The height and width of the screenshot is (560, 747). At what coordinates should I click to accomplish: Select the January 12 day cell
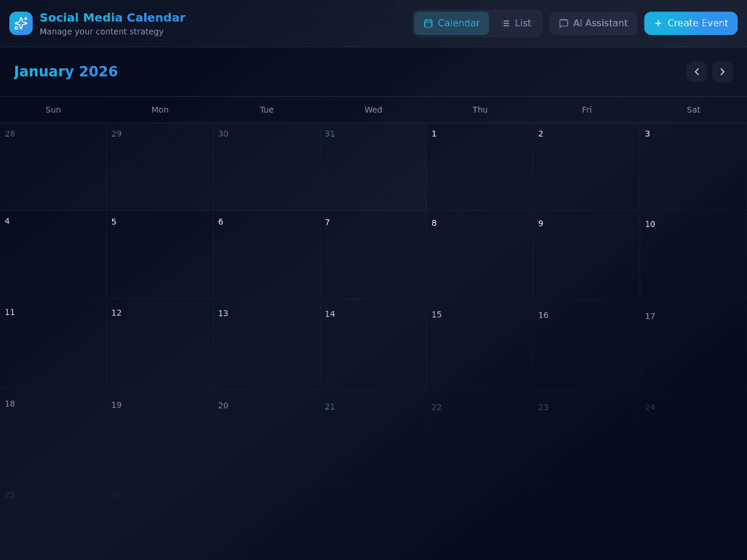[160, 346]
